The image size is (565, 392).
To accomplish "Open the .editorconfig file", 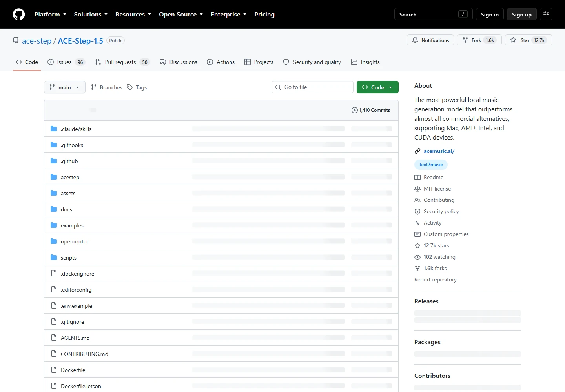I will [x=76, y=290].
